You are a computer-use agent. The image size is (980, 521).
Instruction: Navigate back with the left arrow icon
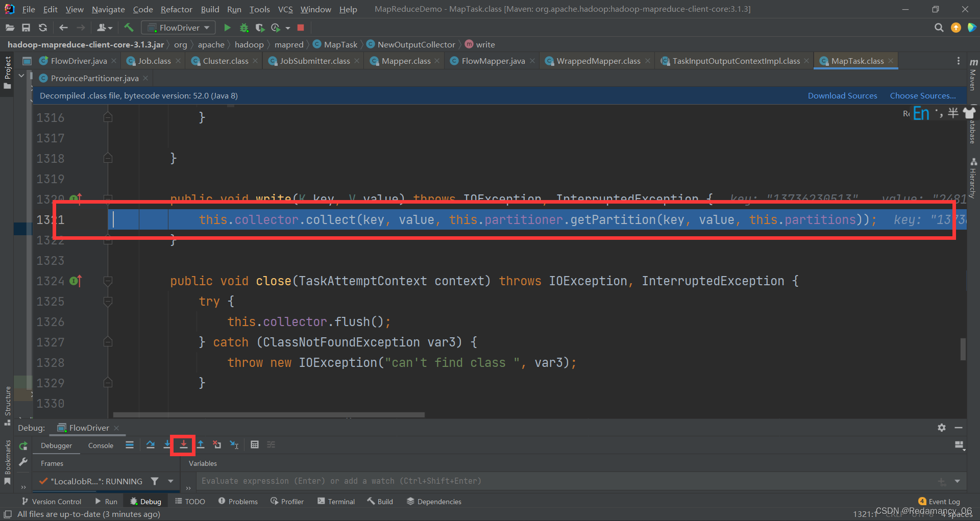click(x=63, y=28)
